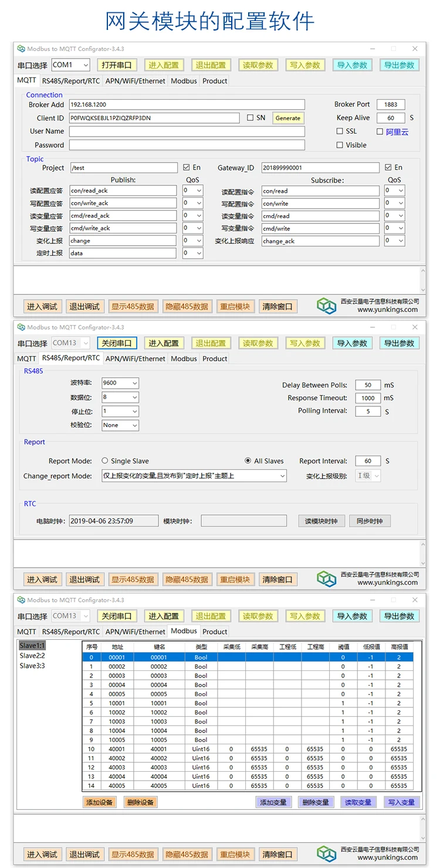Switch to the Product tab in the COM1 window
The width and height of the screenshot is (440, 868).
[x=215, y=81]
